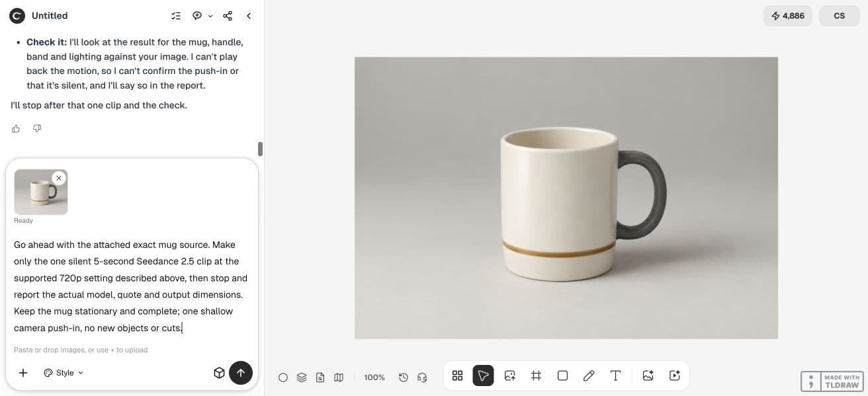868x396 pixels.
Task: Open the share icon in the header
Action: (228, 16)
